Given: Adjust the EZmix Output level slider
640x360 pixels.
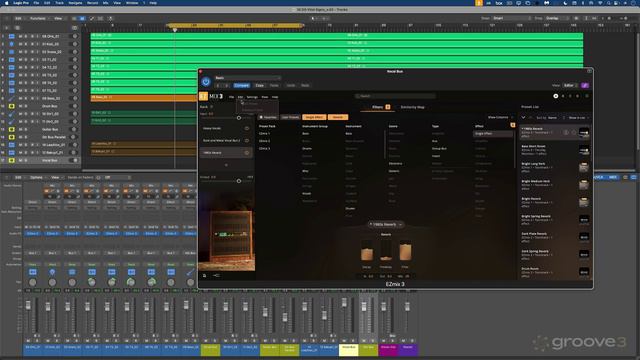Looking at the screenshot, I should tap(239, 181).
